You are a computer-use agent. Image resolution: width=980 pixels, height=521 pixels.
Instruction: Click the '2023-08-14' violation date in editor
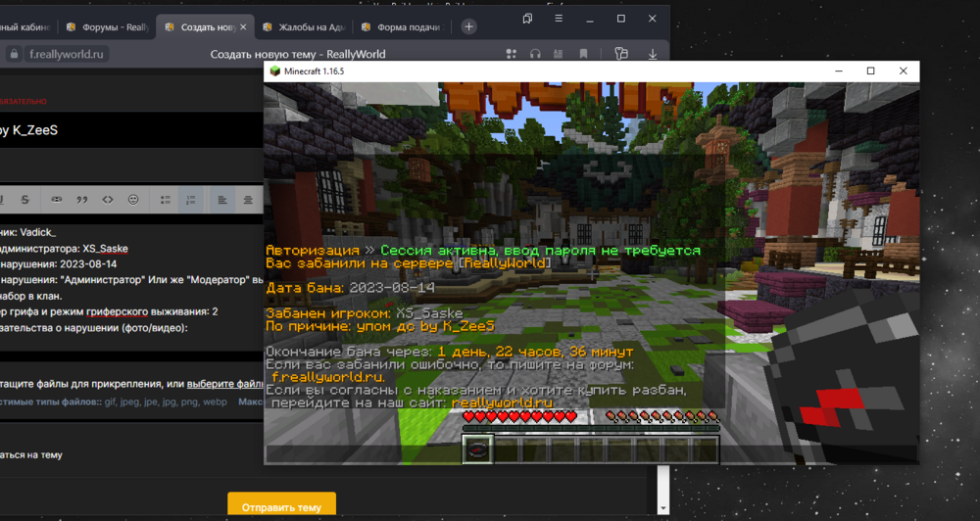87,264
